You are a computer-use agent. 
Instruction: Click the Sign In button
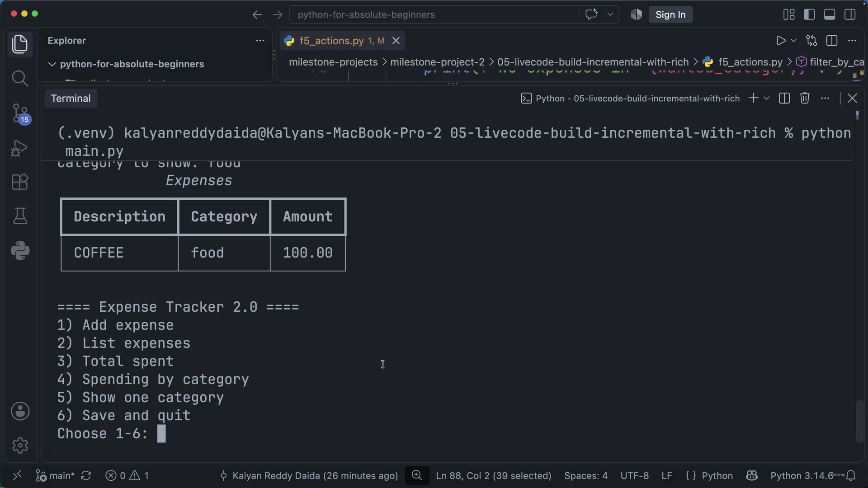coord(670,14)
